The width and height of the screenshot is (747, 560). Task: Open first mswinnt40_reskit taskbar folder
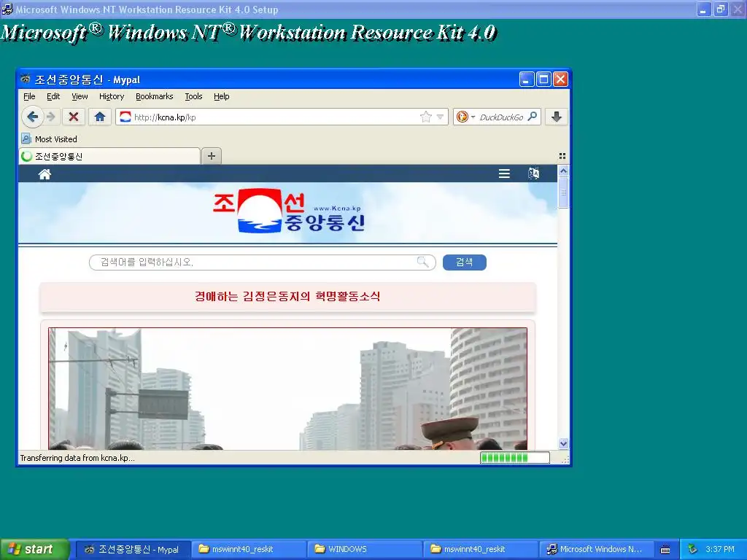pos(248,549)
